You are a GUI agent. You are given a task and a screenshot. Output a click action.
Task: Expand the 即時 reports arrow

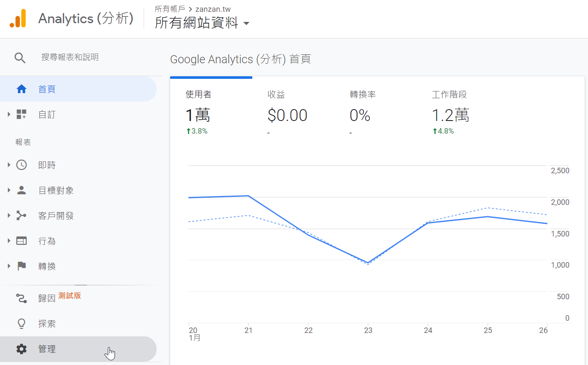pos(9,165)
